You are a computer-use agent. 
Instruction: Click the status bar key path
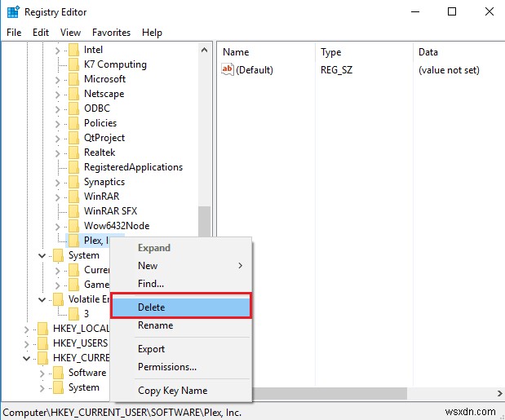[x=122, y=413]
